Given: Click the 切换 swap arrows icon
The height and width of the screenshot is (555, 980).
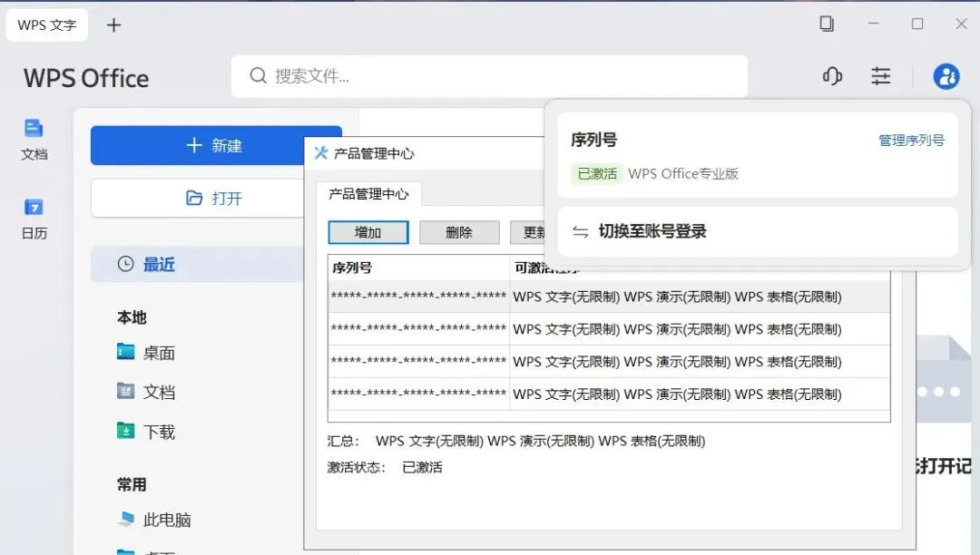Looking at the screenshot, I should 580,231.
